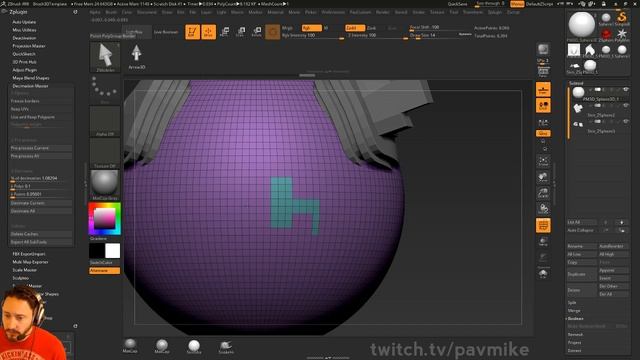Expand the Split subtool section
Screen dimensions: 640x360
click(572, 302)
